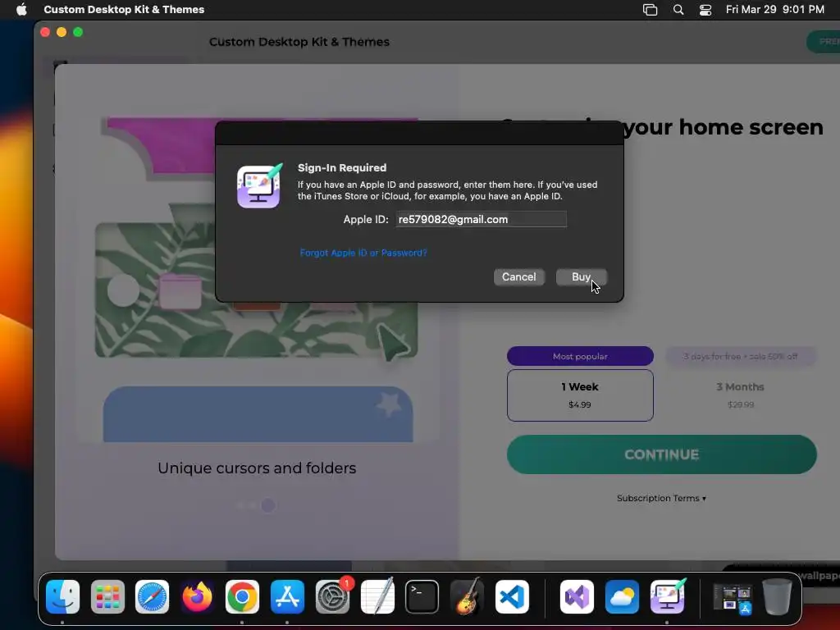840x630 pixels.
Task: Select the highlighted carousel page dot
Action: (x=268, y=505)
